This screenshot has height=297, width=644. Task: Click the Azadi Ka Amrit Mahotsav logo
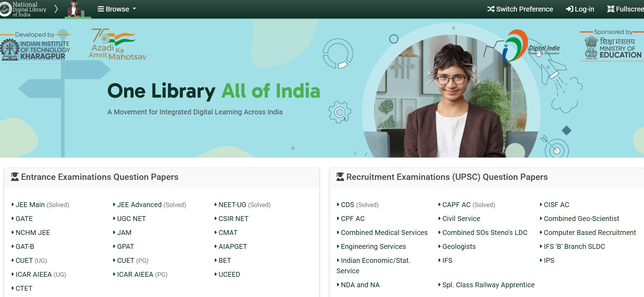tap(117, 45)
